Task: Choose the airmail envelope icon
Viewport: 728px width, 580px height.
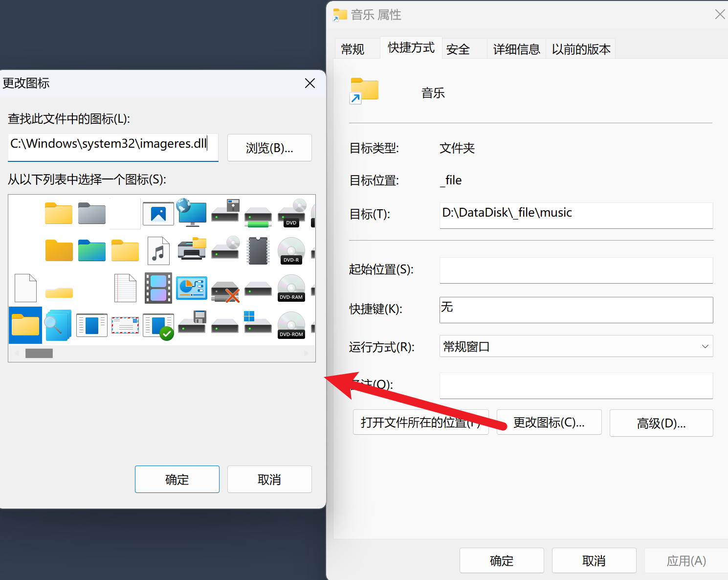Action: [x=125, y=325]
